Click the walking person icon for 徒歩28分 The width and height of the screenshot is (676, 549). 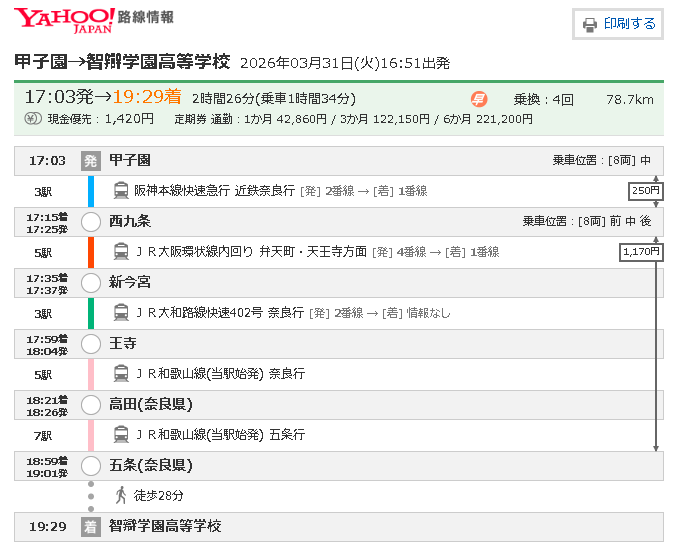tap(121, 495)
